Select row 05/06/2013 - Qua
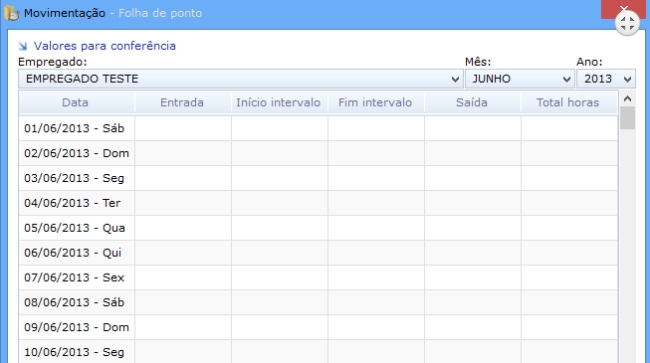 [x=318, y=228]
